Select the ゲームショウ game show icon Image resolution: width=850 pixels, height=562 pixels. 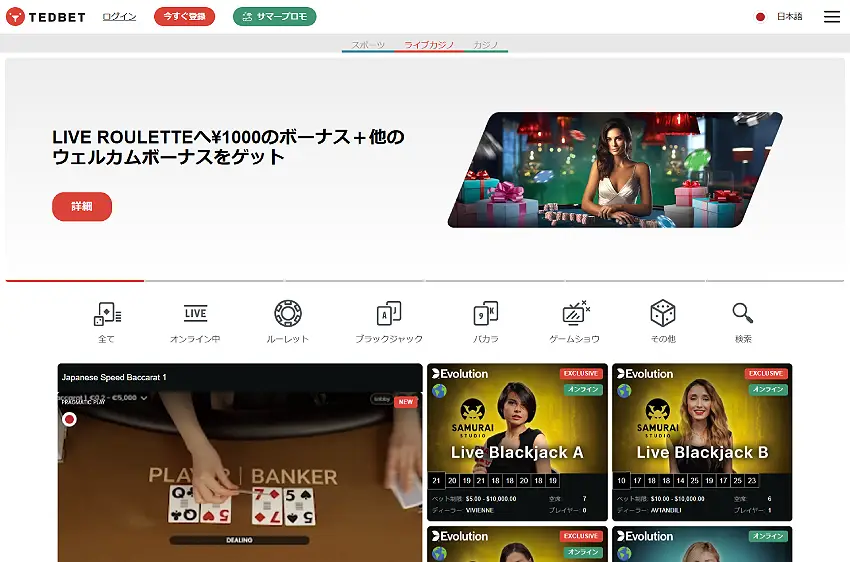(575, 313)
